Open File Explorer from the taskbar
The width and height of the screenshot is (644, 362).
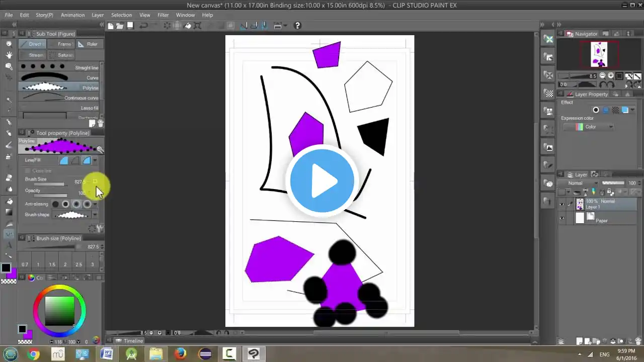coord(156,354)
